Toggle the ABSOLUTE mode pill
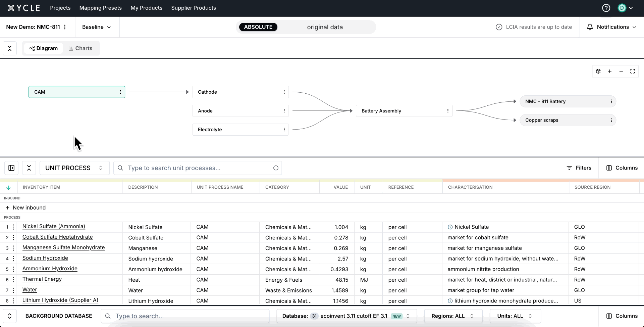 pyautogui.click(x=258, y=27)
